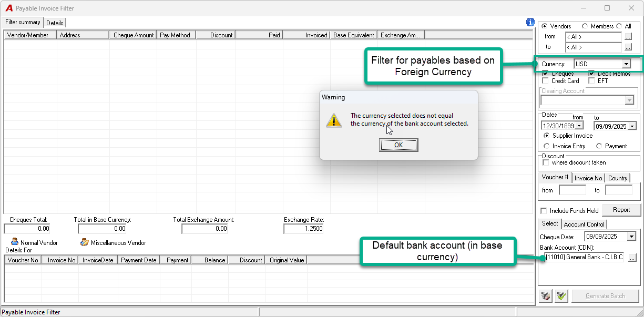644x317 pixels.
Task: Click the blue information icon
Action: click(530, 22)
